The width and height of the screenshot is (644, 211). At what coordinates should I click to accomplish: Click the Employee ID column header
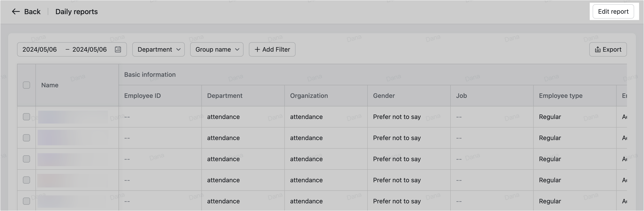(x=142, y=96)
